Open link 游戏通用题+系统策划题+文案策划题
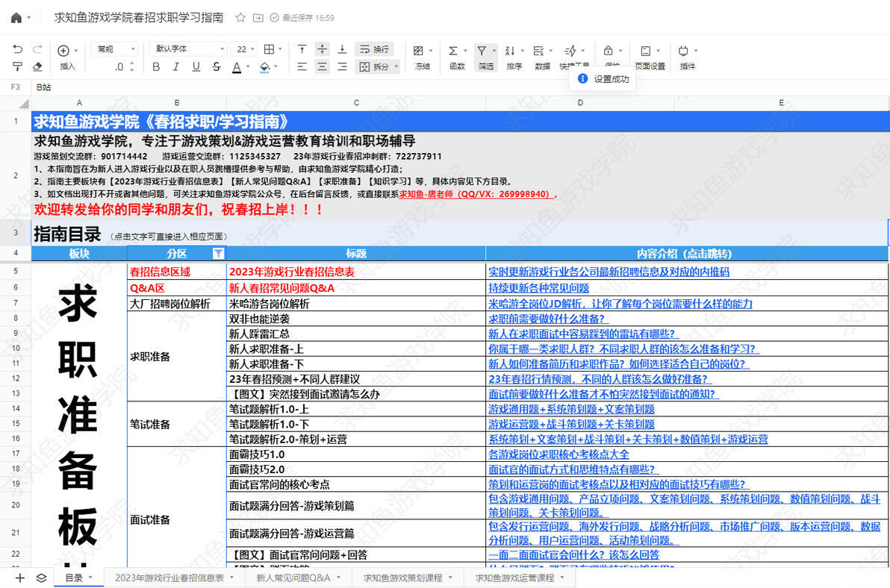 tap(572, 409)
